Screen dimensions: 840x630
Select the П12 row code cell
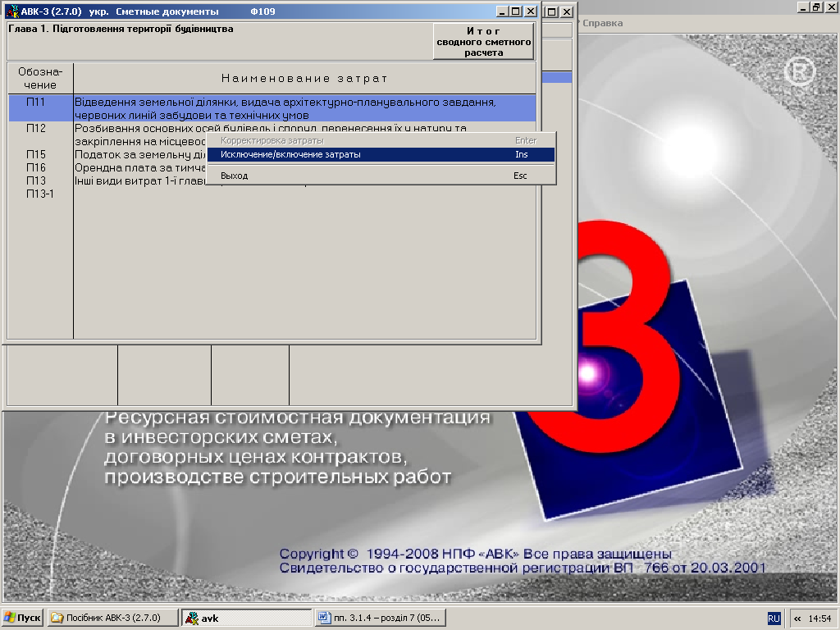[36, 128]
